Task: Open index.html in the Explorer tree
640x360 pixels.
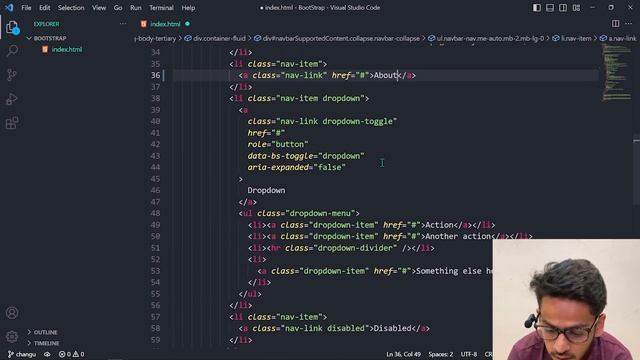Action: click(x=67, y=49)
